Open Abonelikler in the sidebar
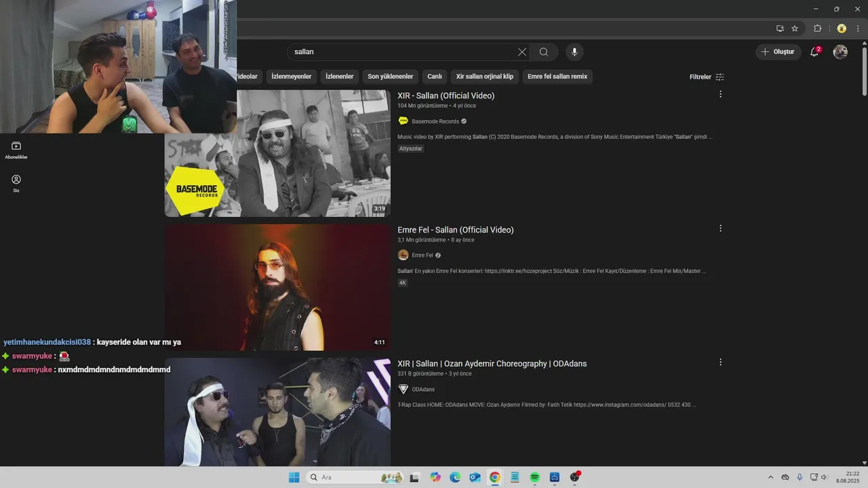Screen dimensions: 868x488 16,150
